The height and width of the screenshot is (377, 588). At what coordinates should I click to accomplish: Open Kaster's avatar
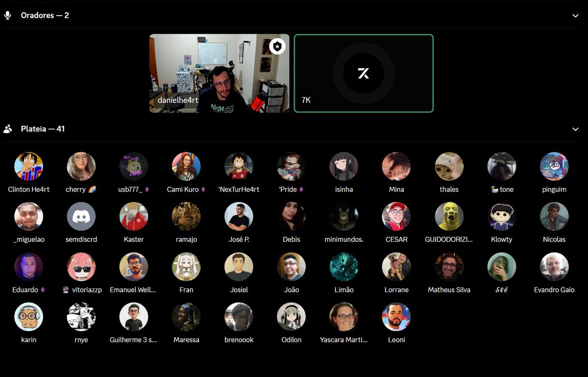134,216
